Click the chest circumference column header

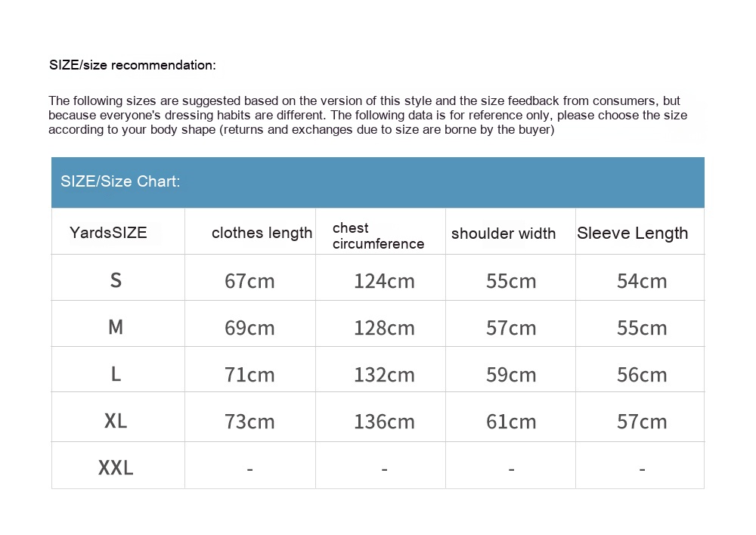click(x=378, y=236)
